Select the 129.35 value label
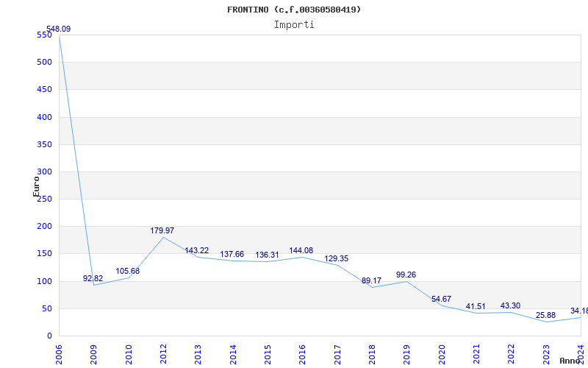The image size is (588, 368). (x=337, y=259)
